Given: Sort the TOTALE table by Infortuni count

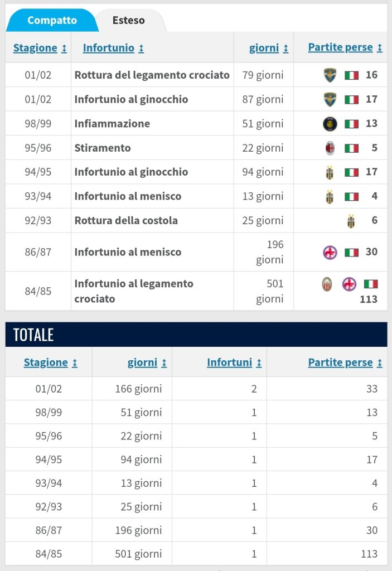Looking at the screenshot, I should 234,362.
